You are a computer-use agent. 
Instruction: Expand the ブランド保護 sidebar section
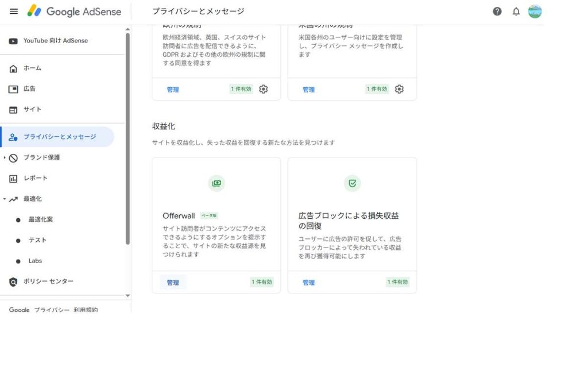tap(5, 157)
